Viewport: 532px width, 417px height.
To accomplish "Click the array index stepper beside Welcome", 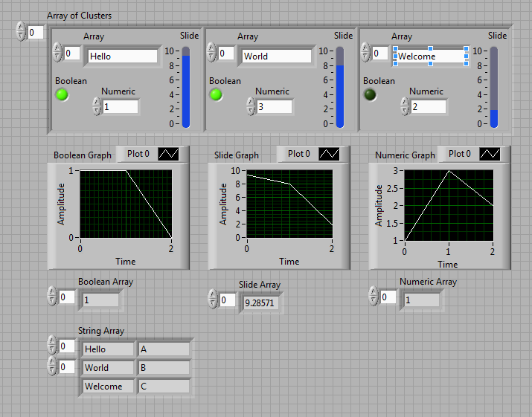I will coord(365,52).
